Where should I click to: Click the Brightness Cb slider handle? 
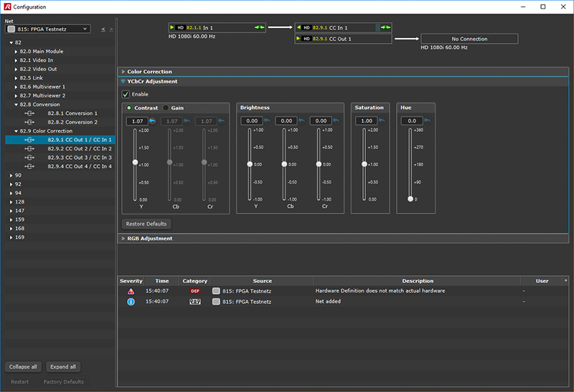(x=284, y=164)
